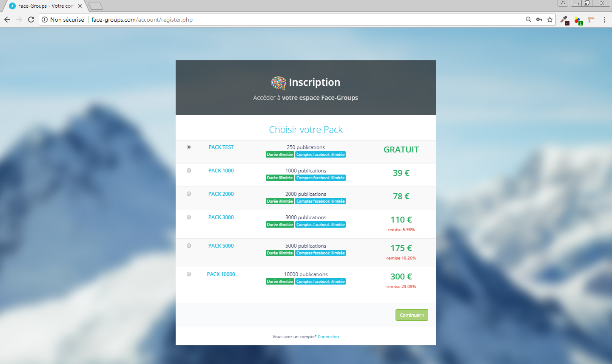The height and width of the screenshot is (364, 612).
Task: Pick the PACK 10000 radio option
Action: 189,274
